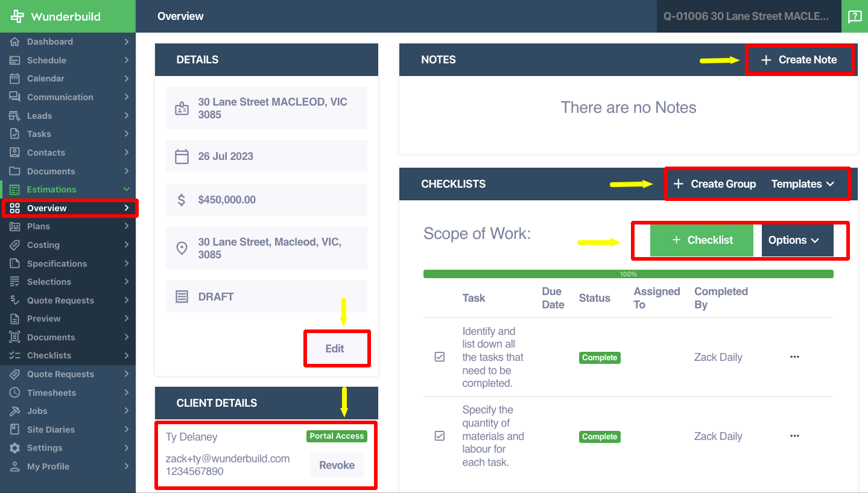The height and width of the screenshot is (493, 868).
Task: Click Create Group in Checklists
Action: click(715, 184)
